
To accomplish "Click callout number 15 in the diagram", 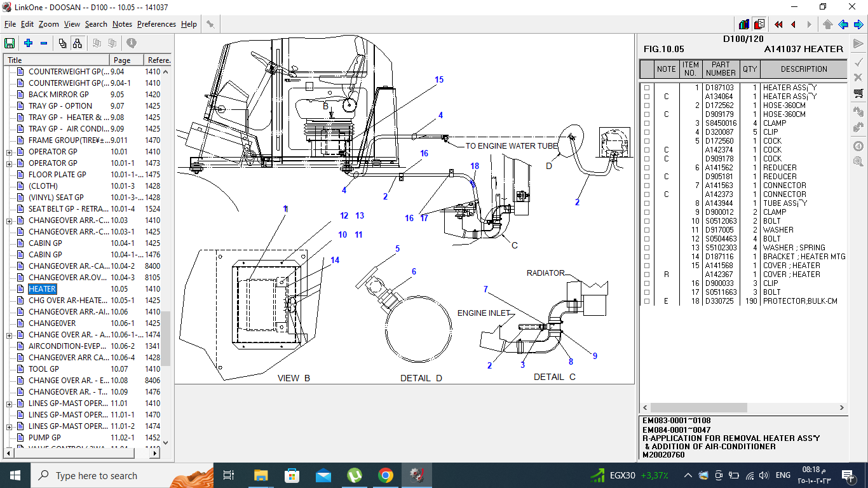I will pyautogui.click(x=439, y=79).
